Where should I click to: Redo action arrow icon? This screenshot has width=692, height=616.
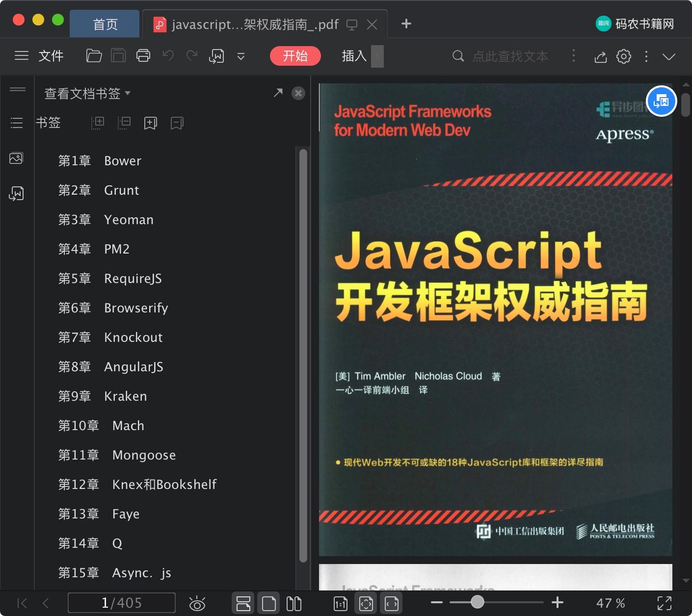point(192,56)
